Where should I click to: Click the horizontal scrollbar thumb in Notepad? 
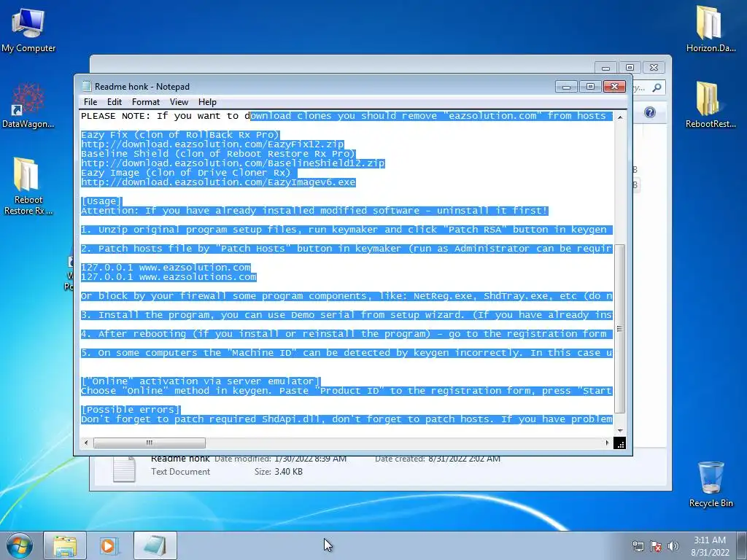[x=149, y=443]
